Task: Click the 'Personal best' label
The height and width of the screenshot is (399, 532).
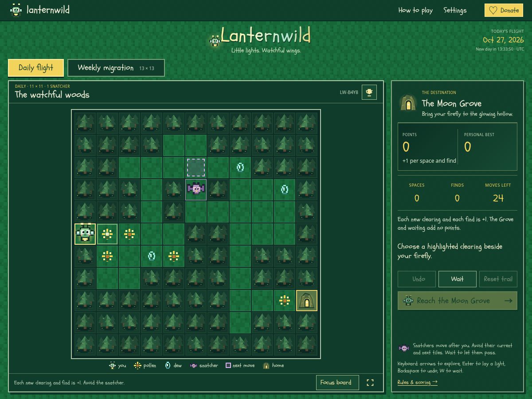Action: 479,134
